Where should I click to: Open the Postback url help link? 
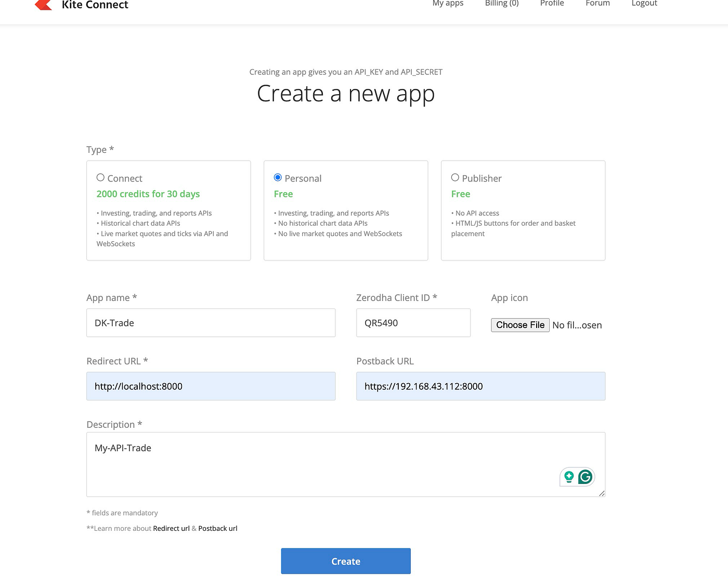tap(217, 528)
